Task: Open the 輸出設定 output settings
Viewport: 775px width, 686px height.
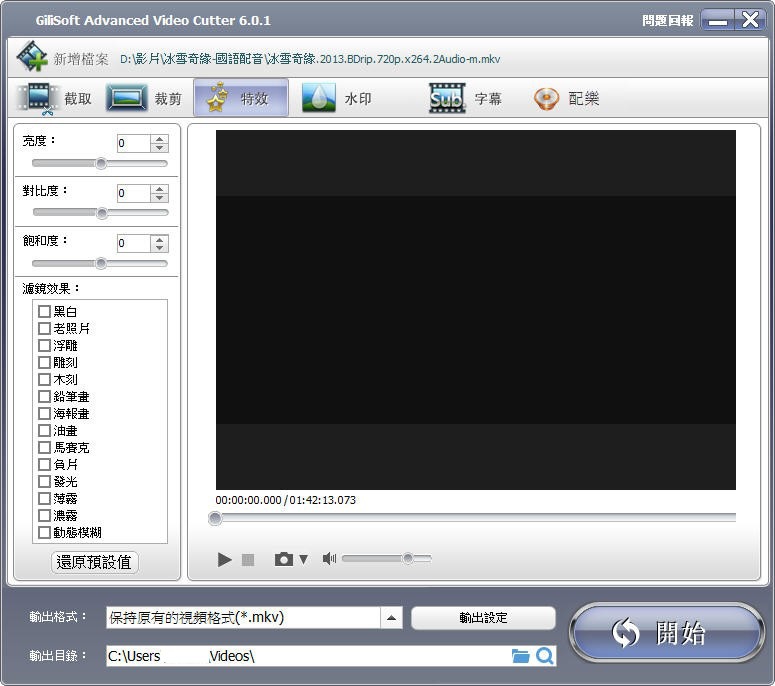Action: coord(483,618)
